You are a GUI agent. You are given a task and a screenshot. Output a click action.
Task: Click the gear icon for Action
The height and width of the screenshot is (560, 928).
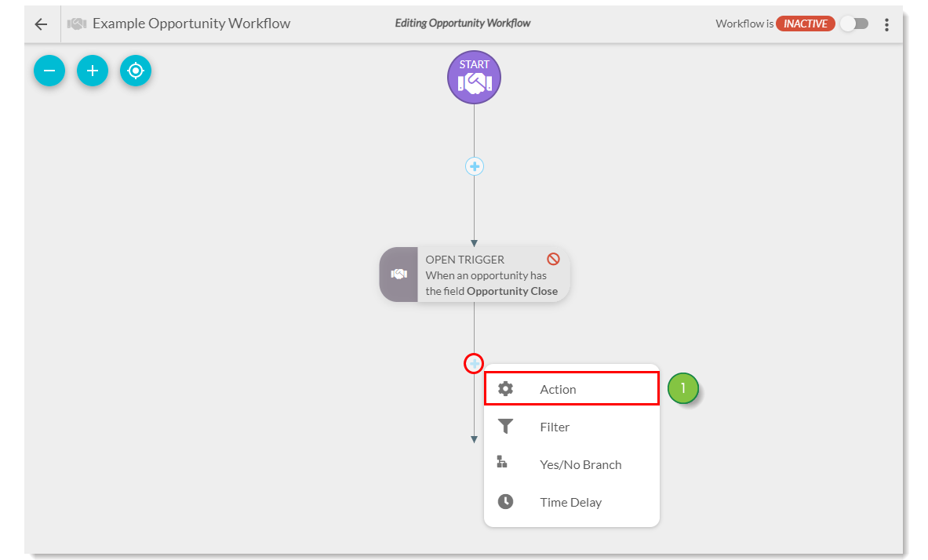(505, 389)
